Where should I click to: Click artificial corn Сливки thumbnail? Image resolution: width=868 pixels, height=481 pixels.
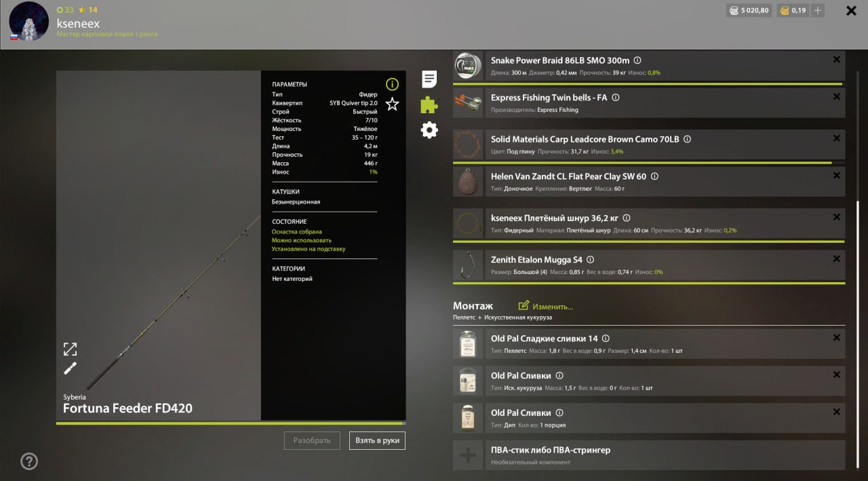click(x=468, y=381)
